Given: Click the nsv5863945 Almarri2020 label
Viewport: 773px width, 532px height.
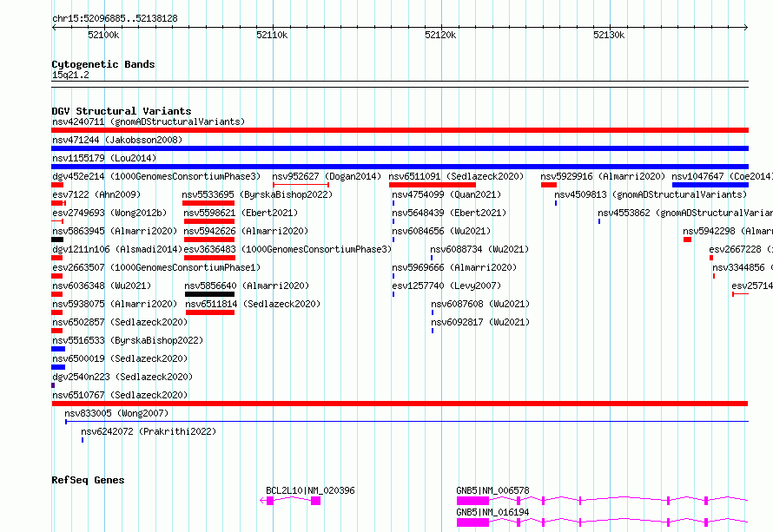Looking at the screenshot, I should click(x=115, y=231).
